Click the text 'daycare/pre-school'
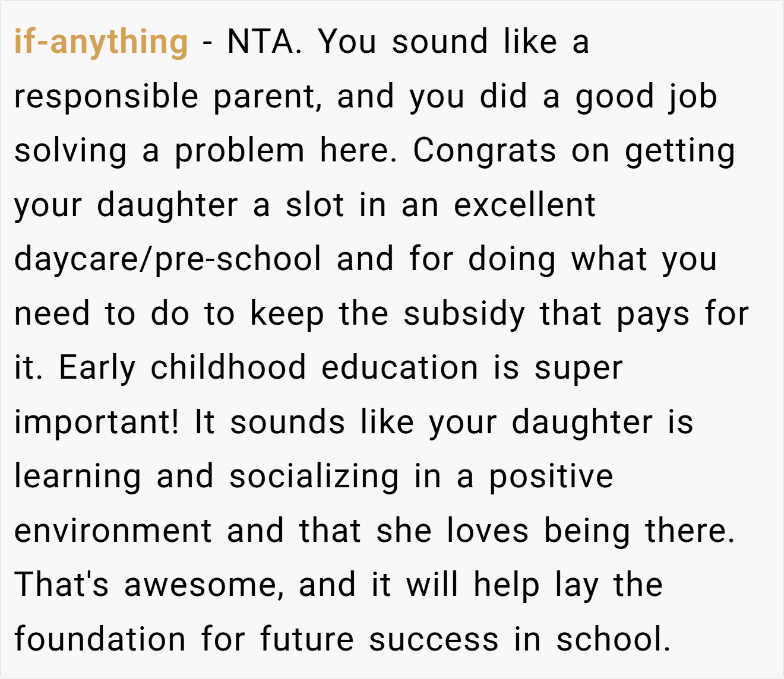 pyautogui.click(x=168, y=259)
